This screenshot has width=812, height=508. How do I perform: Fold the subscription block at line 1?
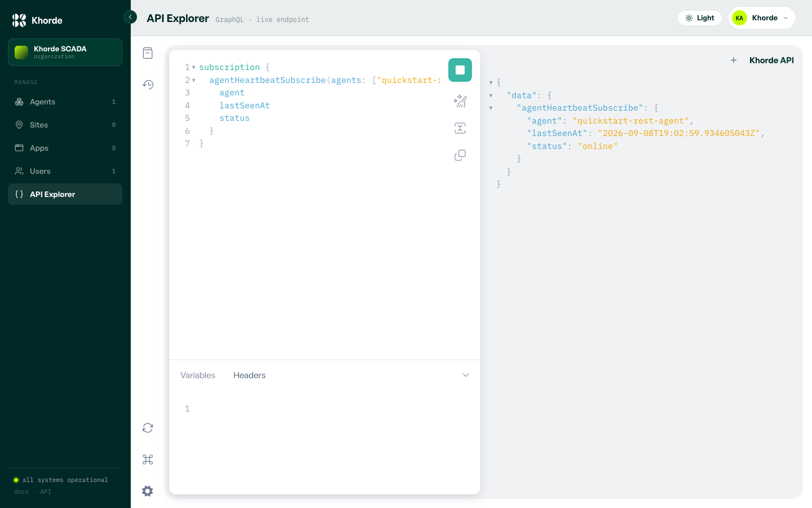193,67
